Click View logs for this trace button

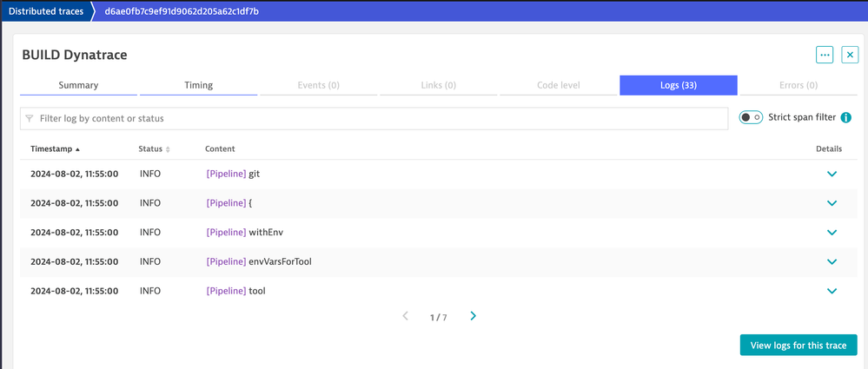point(798,345)
